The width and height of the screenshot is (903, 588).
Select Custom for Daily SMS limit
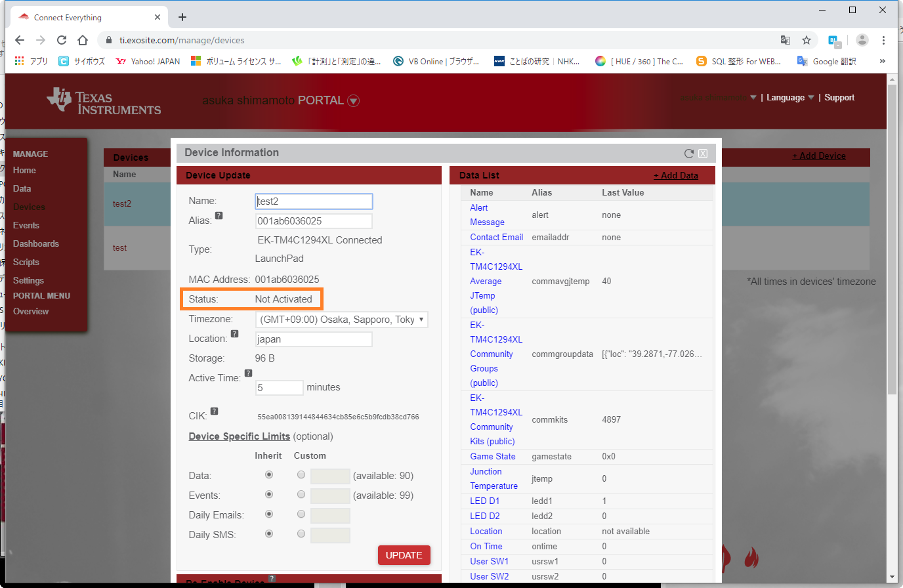tap(301, 534)
